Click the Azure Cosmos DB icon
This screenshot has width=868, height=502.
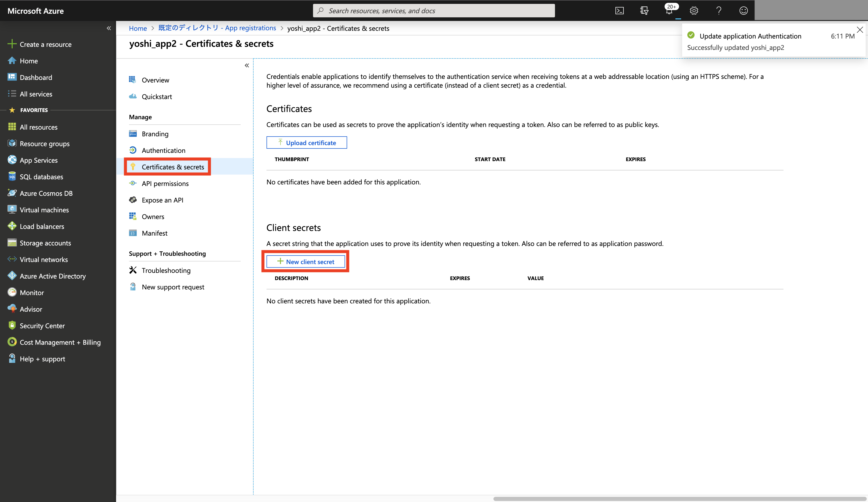12,193
